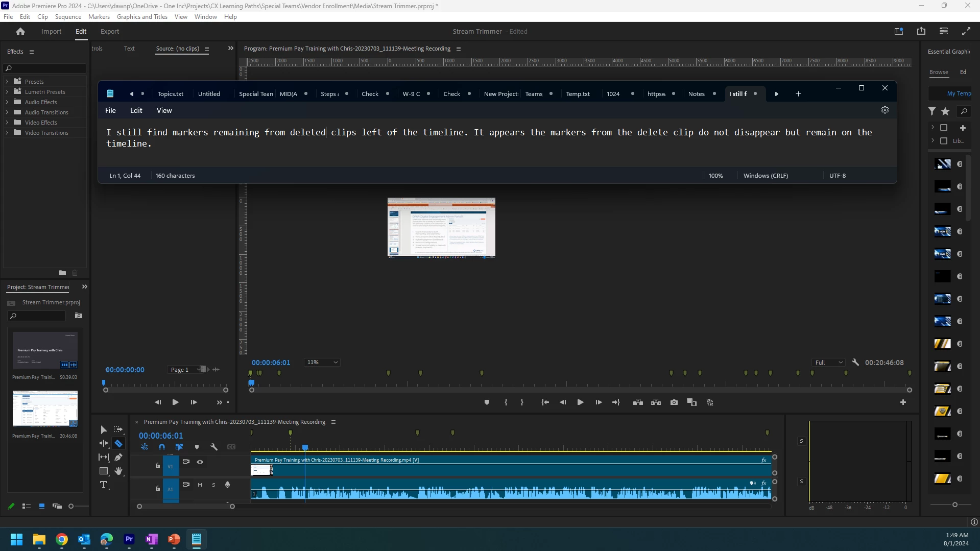
Task: Pick the Rectangle tool
Action: pyautogui.click(x=104, y=471)
